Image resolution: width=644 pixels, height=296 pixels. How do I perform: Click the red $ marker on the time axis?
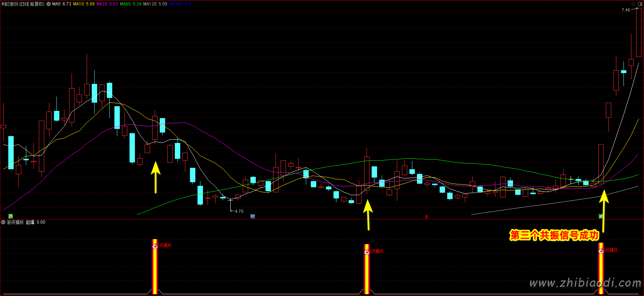click(x=427, y=217)
